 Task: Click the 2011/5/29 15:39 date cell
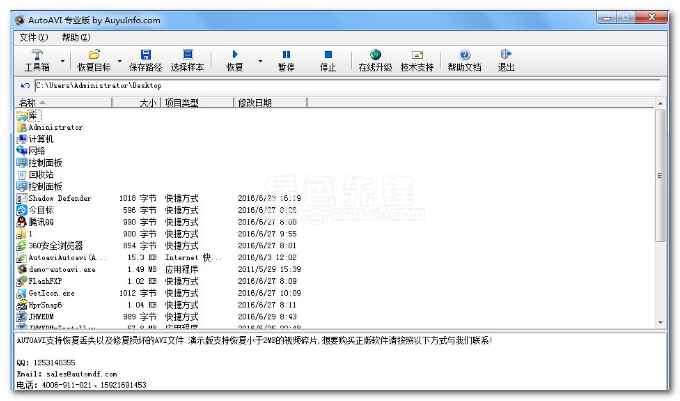coord(269,269)
